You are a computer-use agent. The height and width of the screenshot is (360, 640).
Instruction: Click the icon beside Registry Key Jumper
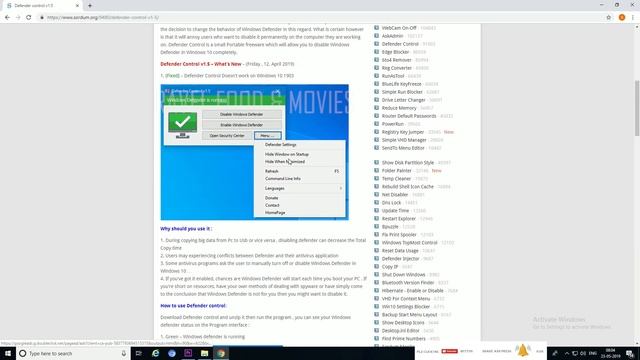pos(376,132)
